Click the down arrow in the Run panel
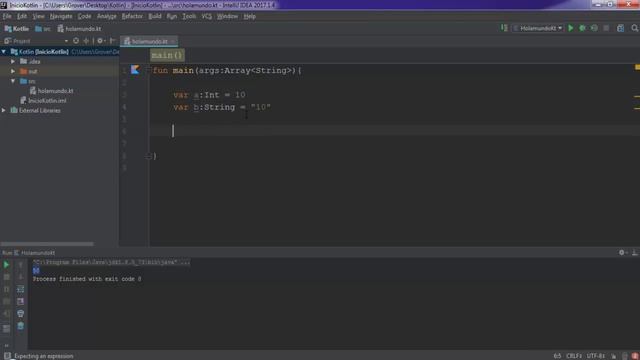Screen dimensions: 640x360 coord(20,277)
